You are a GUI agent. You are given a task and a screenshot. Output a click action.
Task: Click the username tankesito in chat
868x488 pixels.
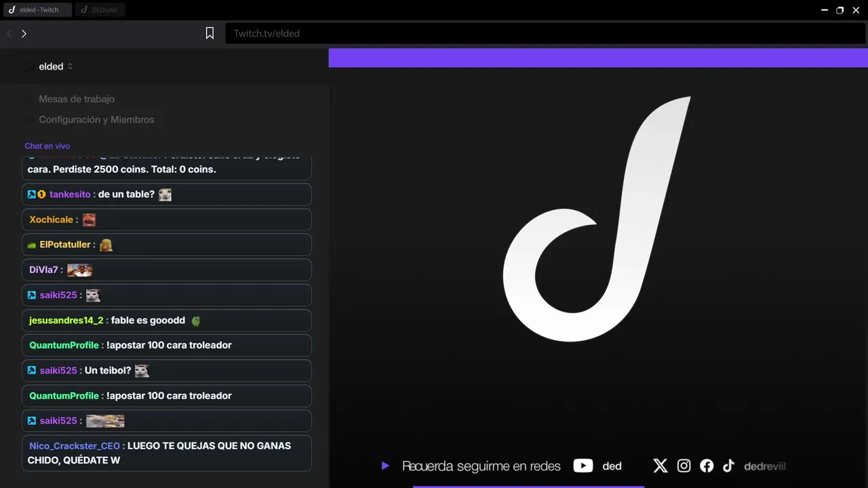[70, 195]
